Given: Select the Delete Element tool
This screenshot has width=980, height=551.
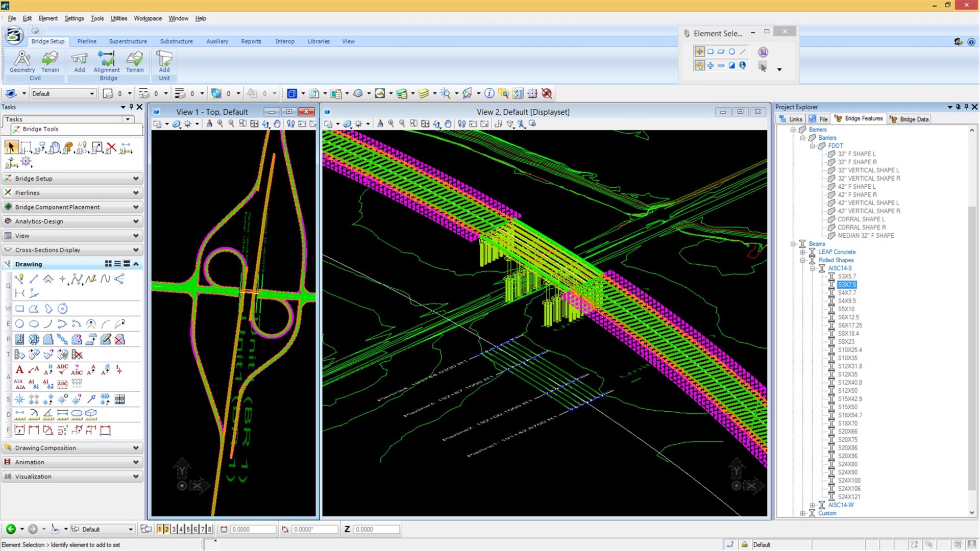Looking at the screenshot, I should [111, 147].
